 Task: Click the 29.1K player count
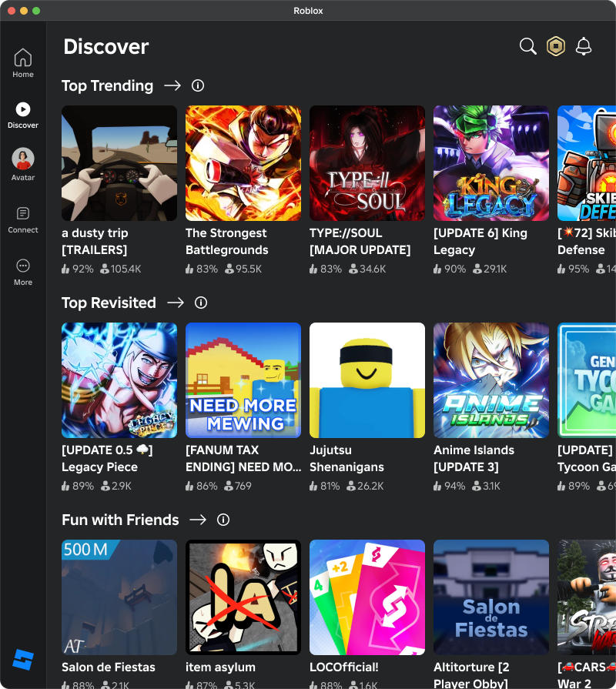pos(490,269)
